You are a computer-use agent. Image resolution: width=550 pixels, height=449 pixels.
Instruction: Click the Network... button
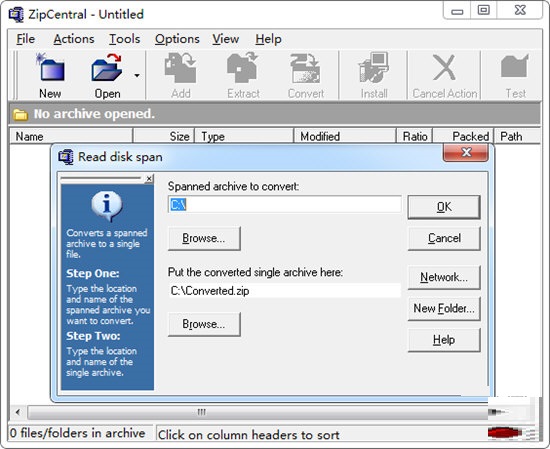point(444,277)
